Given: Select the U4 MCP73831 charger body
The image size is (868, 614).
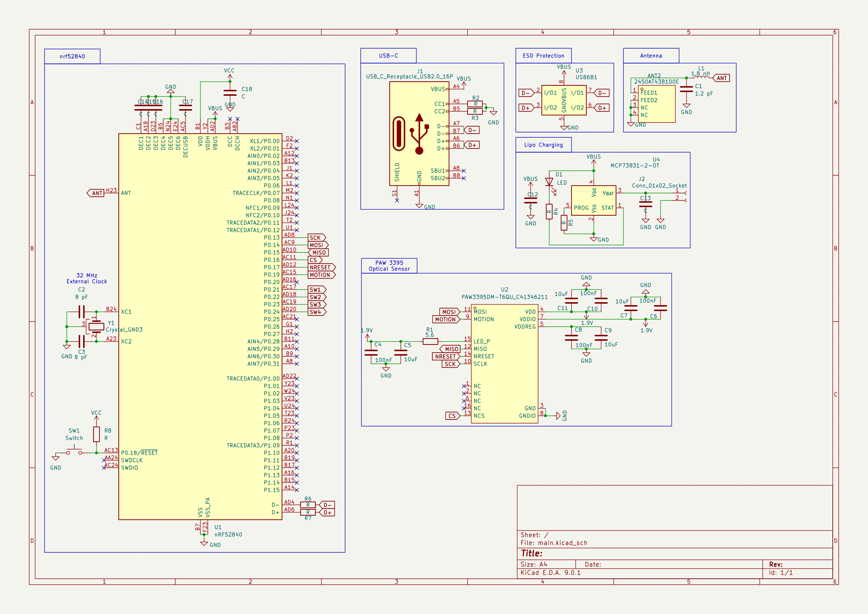Looking at the screenshot, I should click(x=593, y=200).
